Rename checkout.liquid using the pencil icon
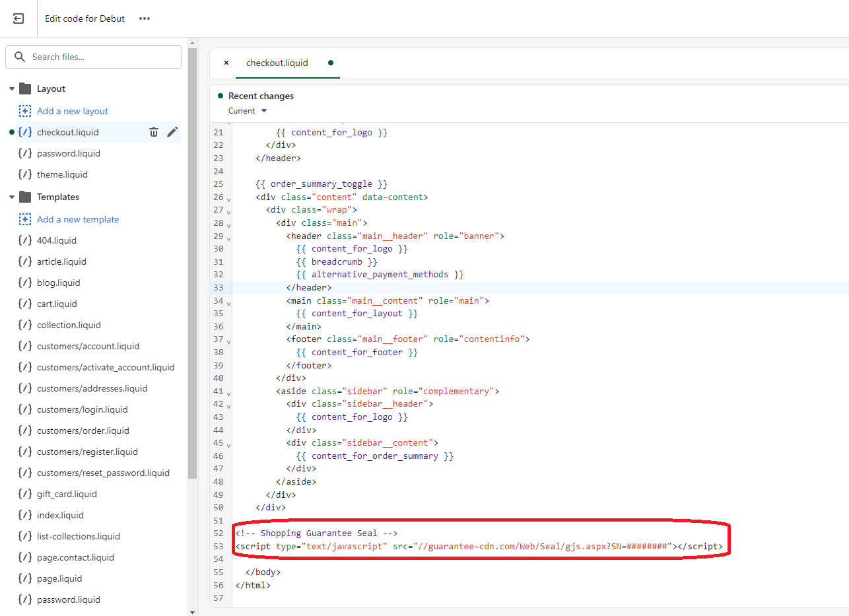 click(x=172, y=132)
